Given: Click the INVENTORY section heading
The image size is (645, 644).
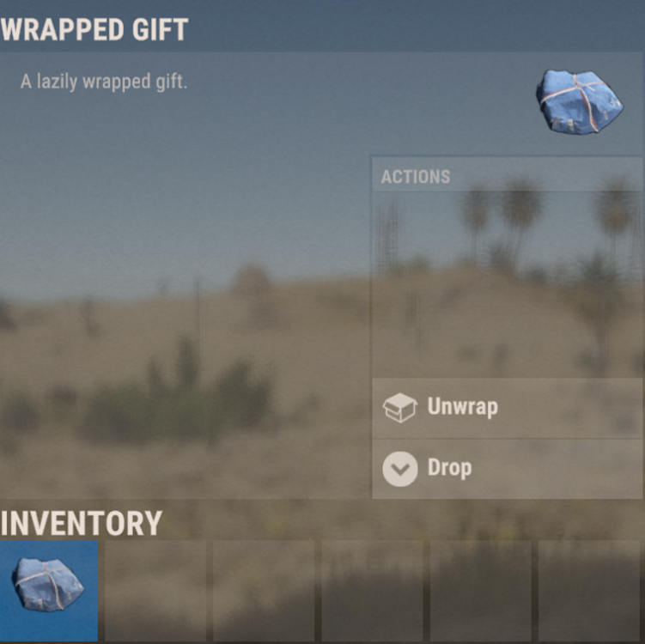Looking at the screenshot, I should (81, 523).
